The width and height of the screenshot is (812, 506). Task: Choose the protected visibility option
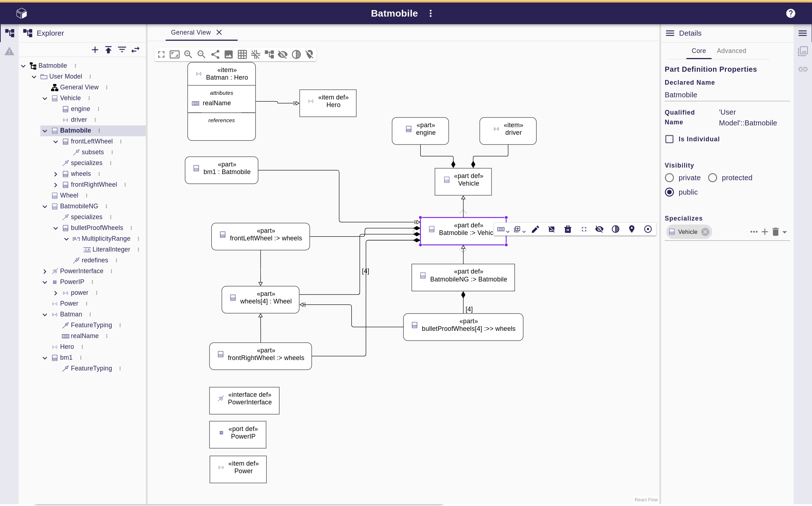[x=712, y=178]
